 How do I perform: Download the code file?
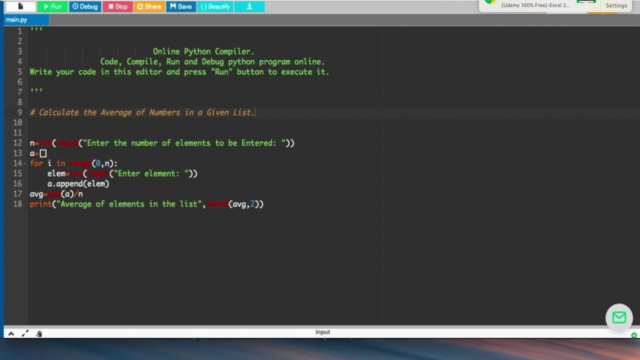249,7
